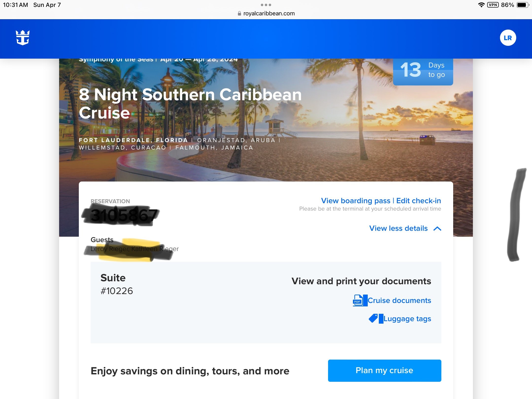Click the luggage tag icon
This screenshot has width=532, height=399.
(373, 318)
